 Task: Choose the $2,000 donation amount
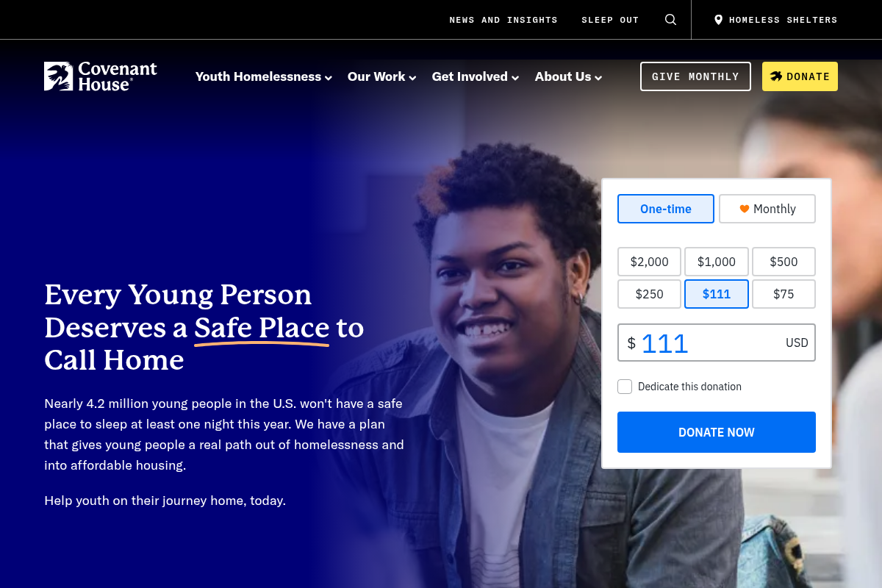click(650, 262)
